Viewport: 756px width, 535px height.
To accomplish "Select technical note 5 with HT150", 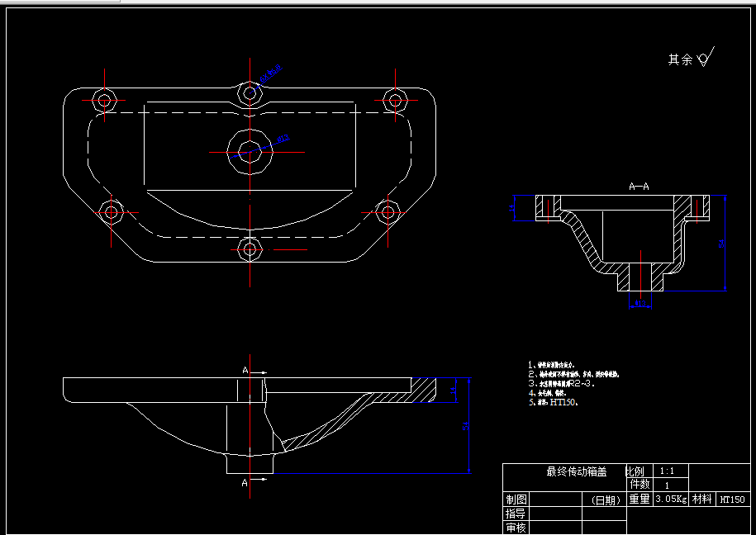I will (553, 402).
